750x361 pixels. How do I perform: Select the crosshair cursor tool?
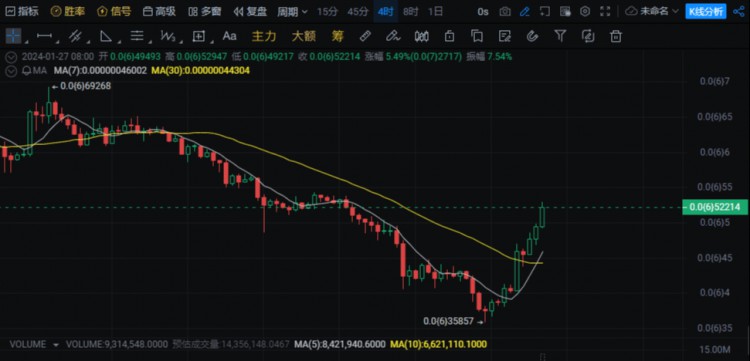pos(13,36)
